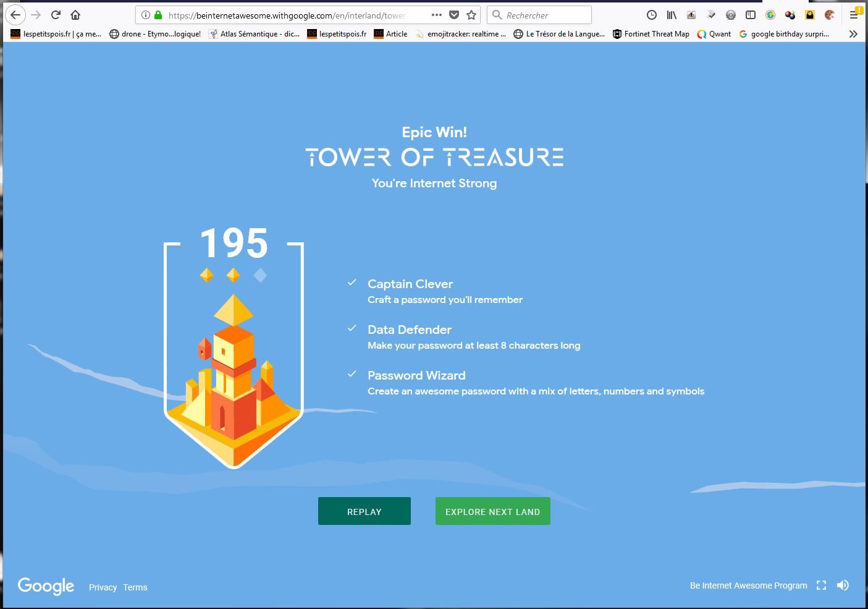Reload the current page

56,15
